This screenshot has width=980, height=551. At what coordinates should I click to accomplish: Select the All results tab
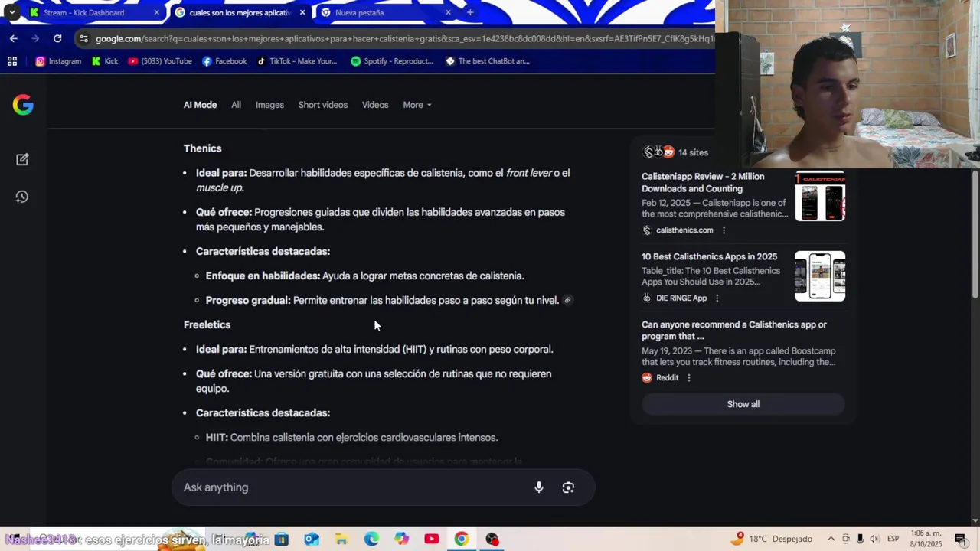[236, 105]
